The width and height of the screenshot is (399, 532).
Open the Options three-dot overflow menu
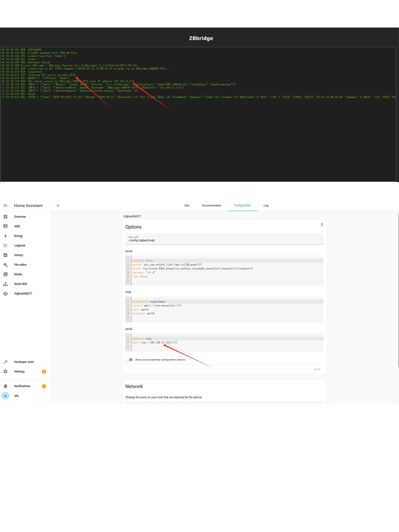point(322,225)
